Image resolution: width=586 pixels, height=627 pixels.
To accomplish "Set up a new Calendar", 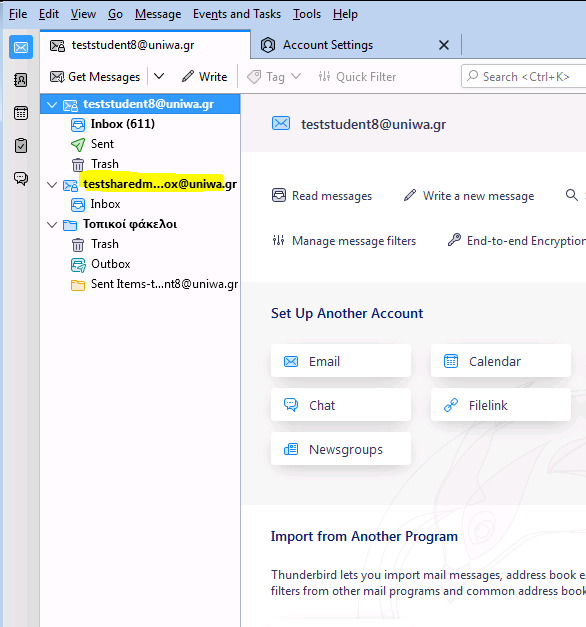I will [x=501, y=361].
